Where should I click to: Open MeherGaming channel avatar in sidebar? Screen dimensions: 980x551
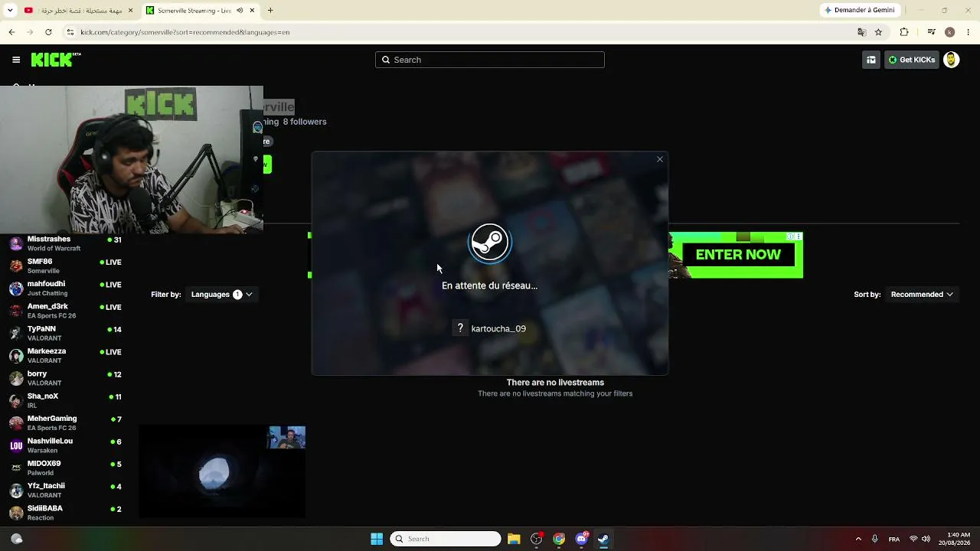pos(16,423)
